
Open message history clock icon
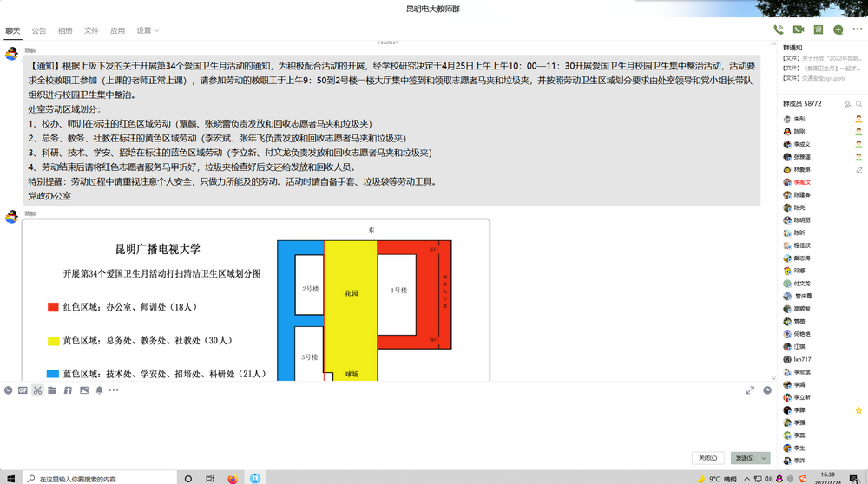(x=767, y=390)
